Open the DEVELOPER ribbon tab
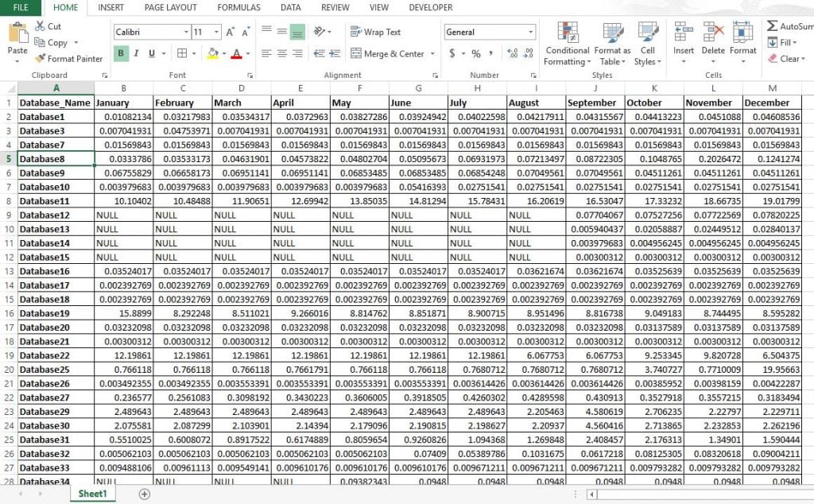This screenshot has height=504, width=814. tap(430, 7)
